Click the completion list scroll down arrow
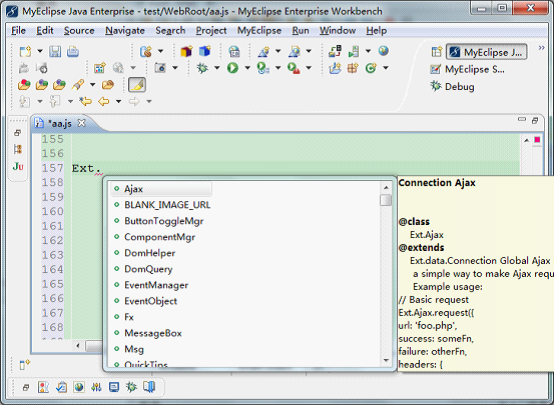Image resolution: width=554 pixels, height=405 pixels. (x=386, y=360)
